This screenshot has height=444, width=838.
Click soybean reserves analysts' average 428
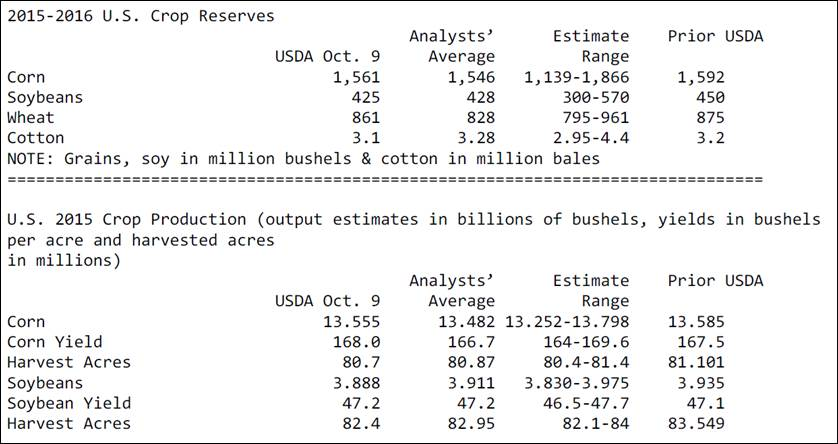[475, 97]
